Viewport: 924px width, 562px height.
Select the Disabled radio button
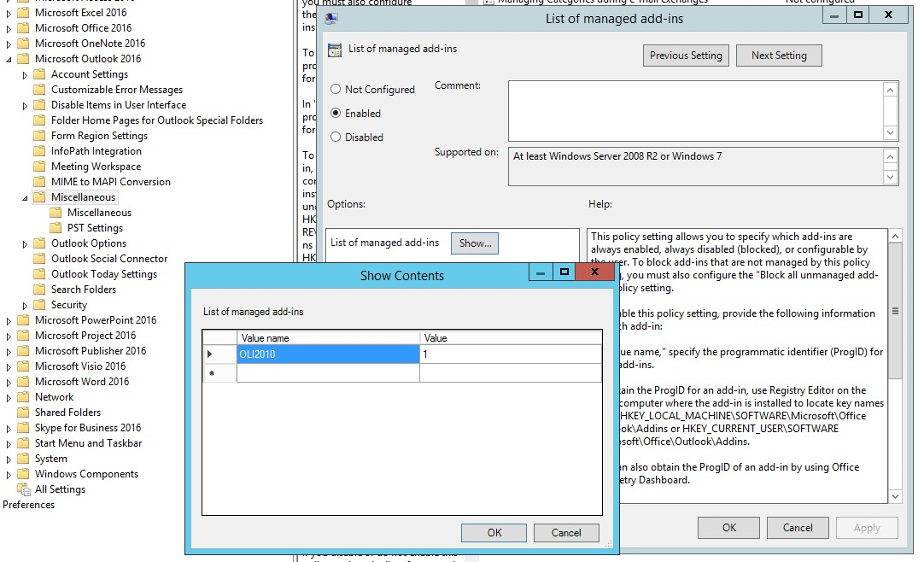pos(336,137)
